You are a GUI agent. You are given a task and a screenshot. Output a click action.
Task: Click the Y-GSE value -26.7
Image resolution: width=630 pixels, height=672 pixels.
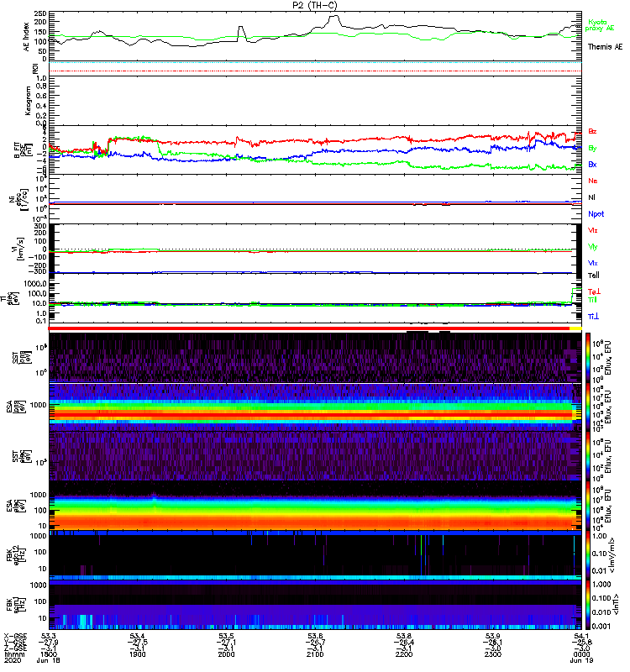click(315, 642)
